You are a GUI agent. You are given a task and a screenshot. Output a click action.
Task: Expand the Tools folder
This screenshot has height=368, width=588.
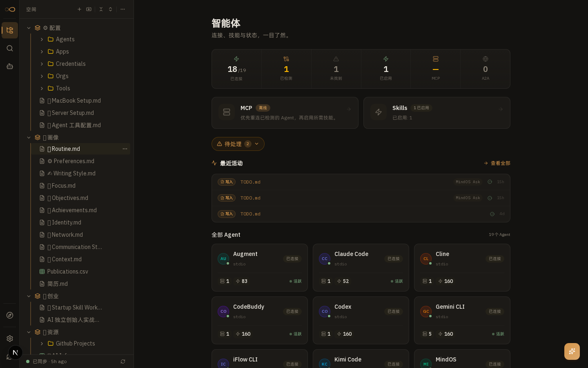point(42,88)
